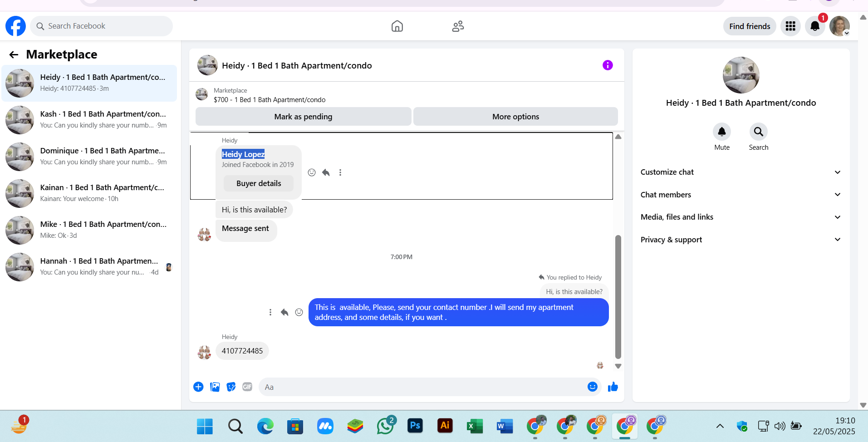
Task: Click chat scrollbar up arrow
Action: click(618, 137)
